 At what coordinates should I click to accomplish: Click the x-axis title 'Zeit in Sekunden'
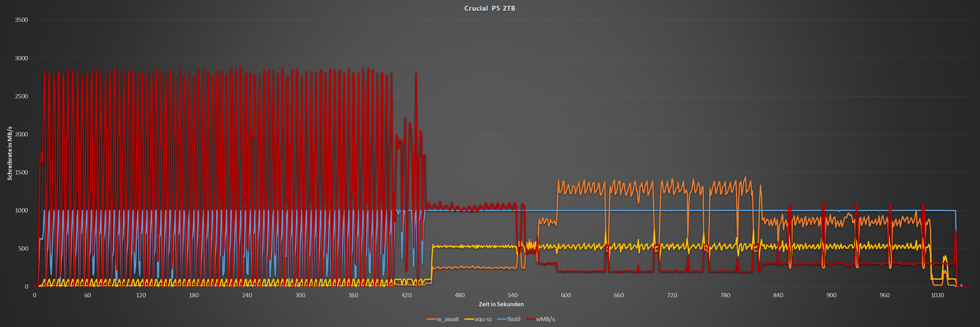pos(501,304)
